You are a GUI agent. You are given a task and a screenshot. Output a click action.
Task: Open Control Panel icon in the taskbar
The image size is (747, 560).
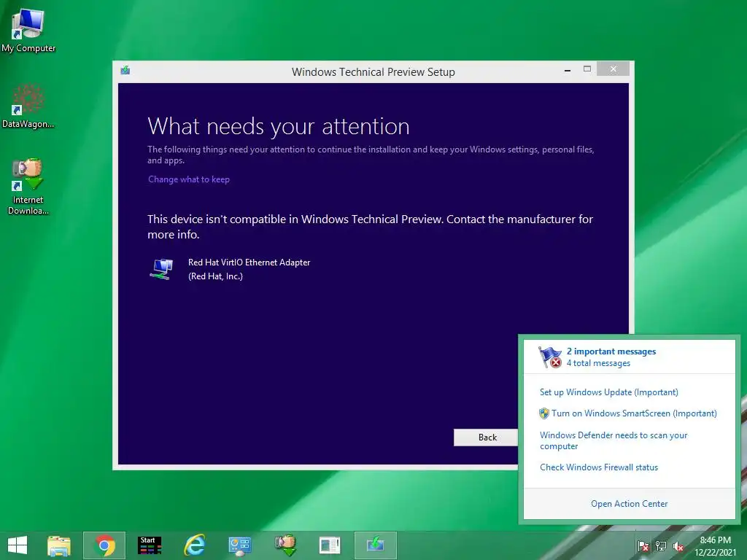point(239,545)
